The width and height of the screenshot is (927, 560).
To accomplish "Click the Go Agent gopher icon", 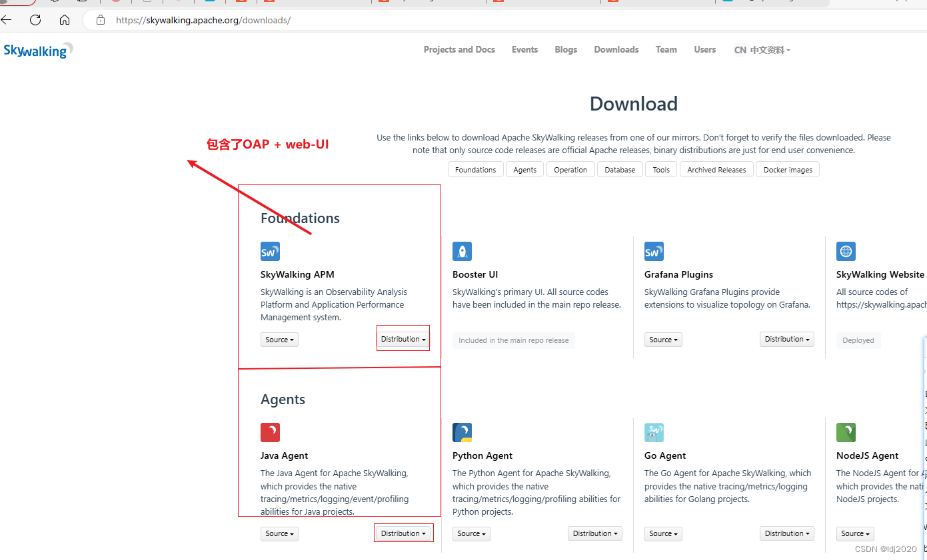I will tap(654, 432).
